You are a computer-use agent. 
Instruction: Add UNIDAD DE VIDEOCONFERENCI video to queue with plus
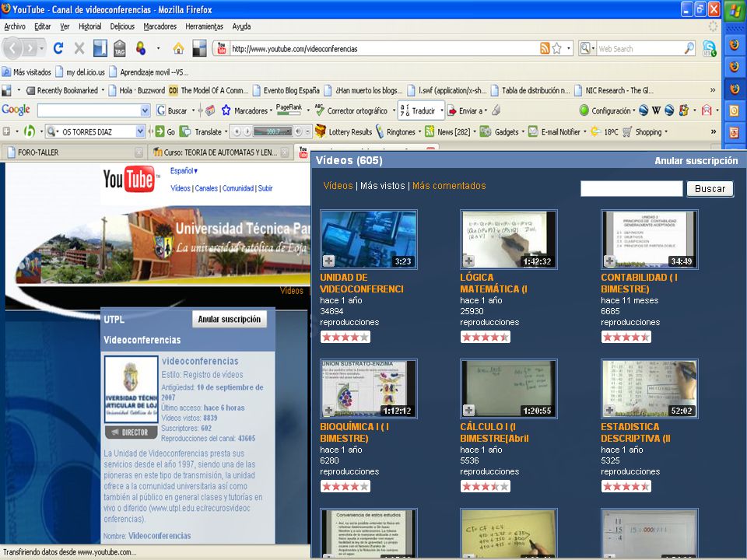click(x=328, y=261)
